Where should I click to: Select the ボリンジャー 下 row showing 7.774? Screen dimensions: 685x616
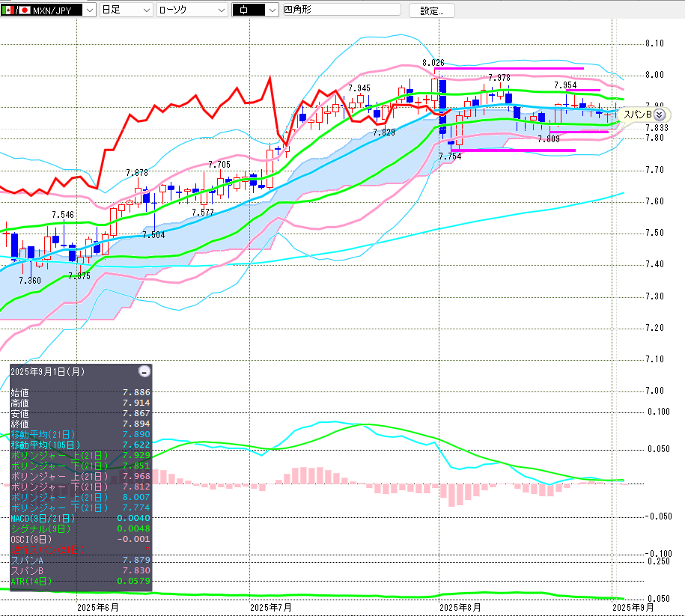point(80,507)
